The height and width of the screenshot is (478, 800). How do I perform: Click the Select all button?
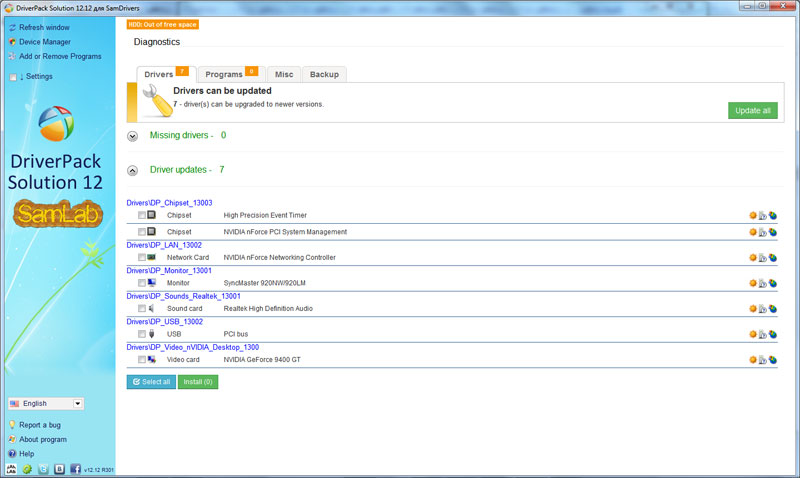point(151,382)
